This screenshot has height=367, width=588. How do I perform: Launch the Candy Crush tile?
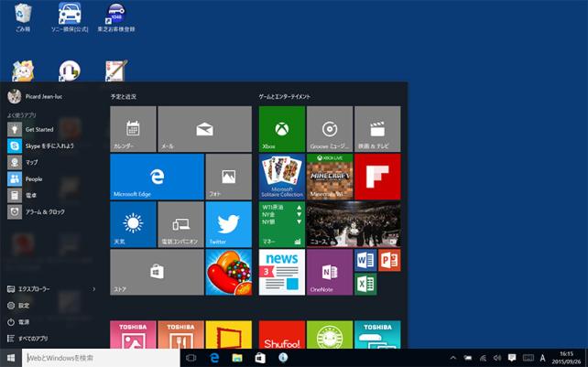pyautogui.click(x=229, y=272)
